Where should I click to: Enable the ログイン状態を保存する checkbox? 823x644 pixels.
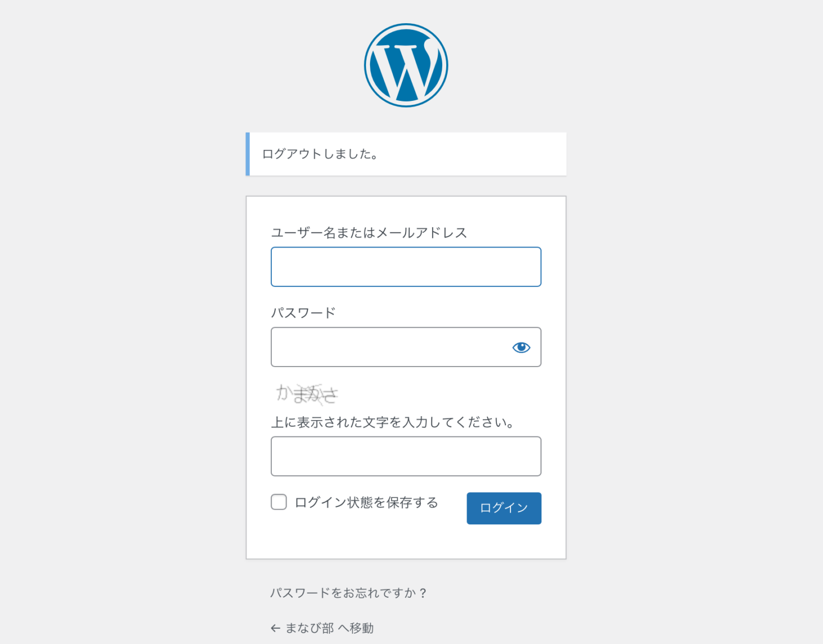(x=279, y=502)
